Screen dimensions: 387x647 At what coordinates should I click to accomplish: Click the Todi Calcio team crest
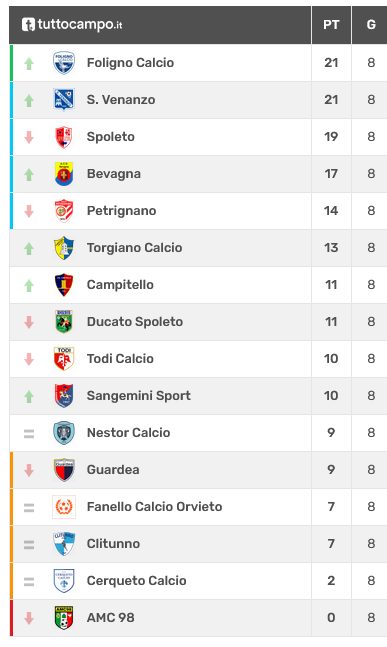64,359
